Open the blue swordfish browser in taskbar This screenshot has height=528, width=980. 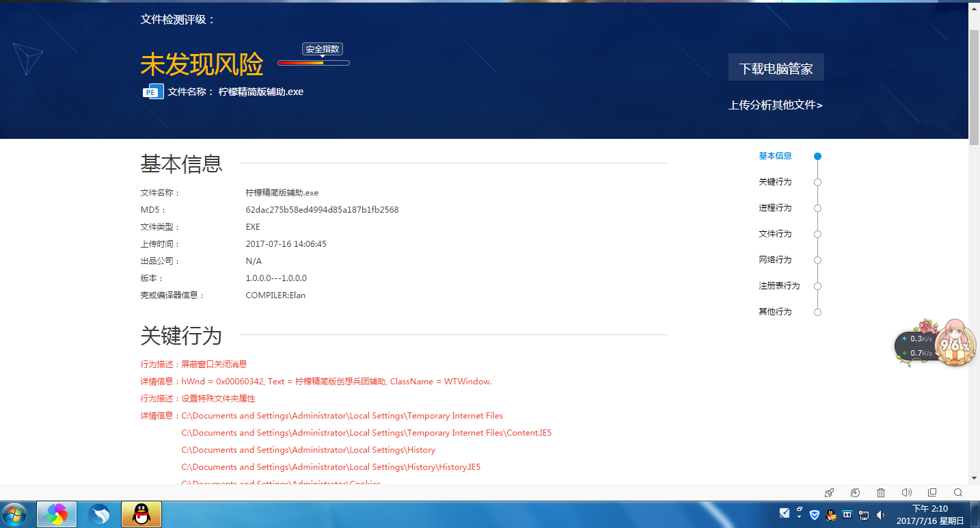100,514
